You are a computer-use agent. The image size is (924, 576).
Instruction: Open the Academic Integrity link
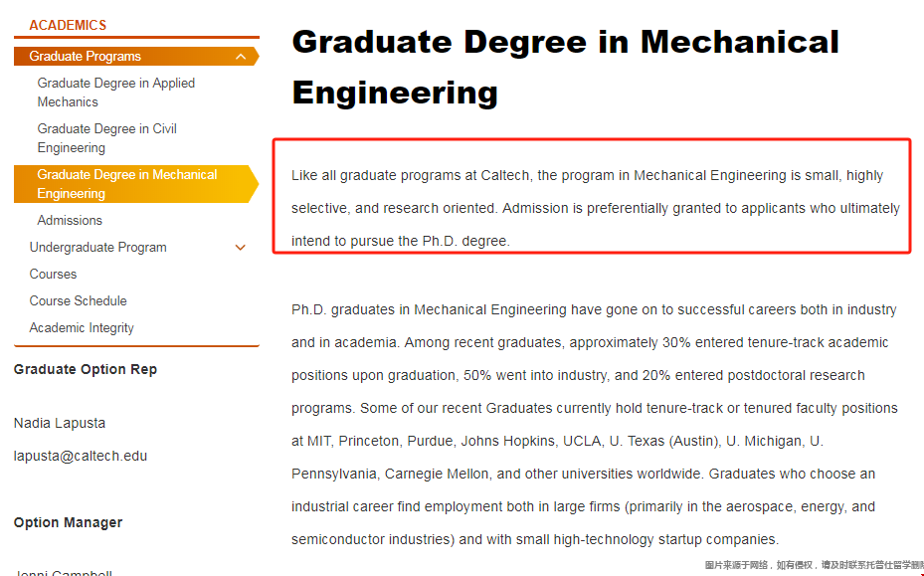pos(82,328)
